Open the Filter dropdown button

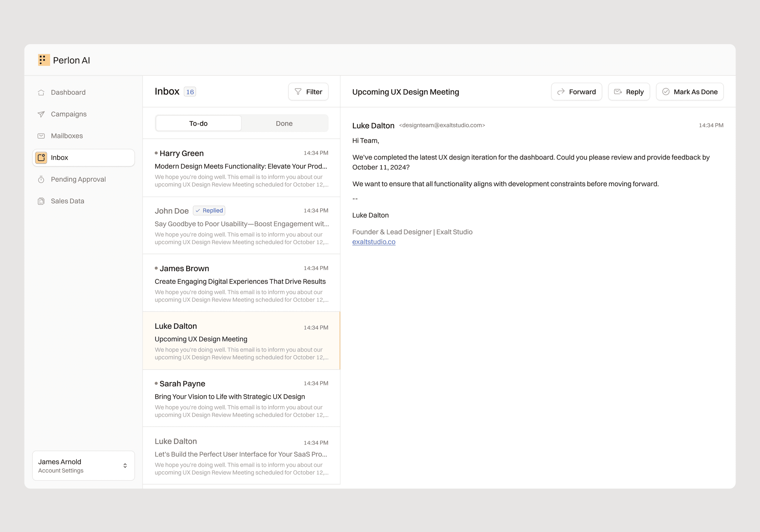(x=308, y=92)
